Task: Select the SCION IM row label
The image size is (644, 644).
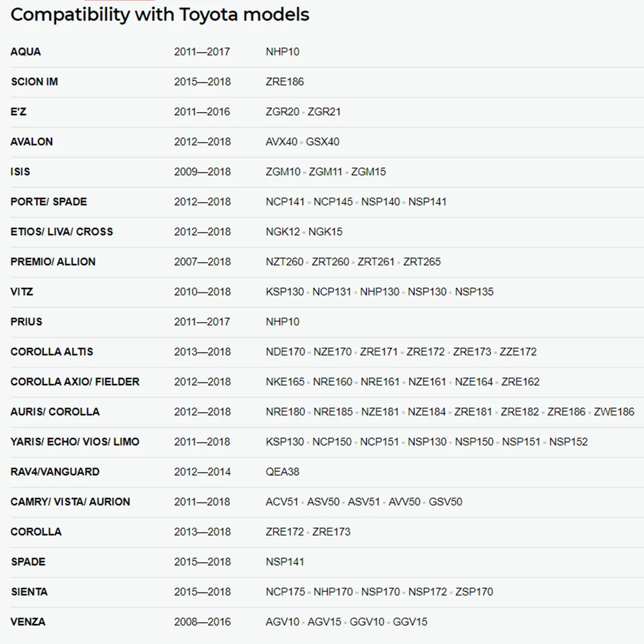Action: coord(35,82)
